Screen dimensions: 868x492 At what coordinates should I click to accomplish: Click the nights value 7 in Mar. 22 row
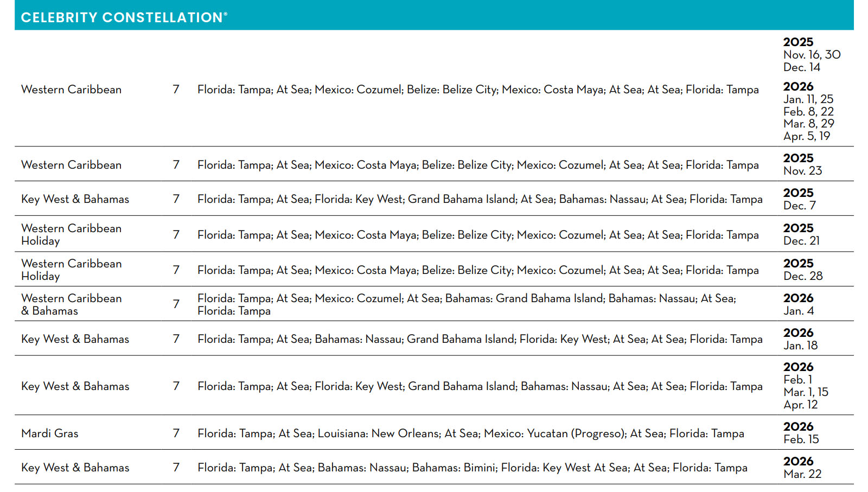click(x=176, y=468)
